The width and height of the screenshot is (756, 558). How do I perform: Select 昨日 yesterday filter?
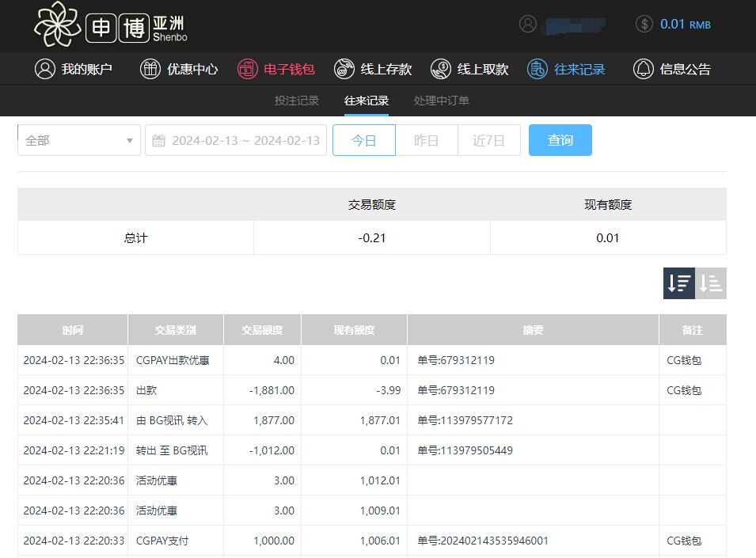click(427, 140)
